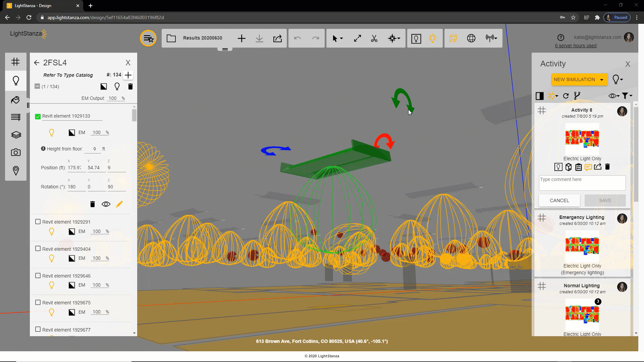Image resolution: width=644 pixels, height=362 pixels.
Task: Click the help question mark icon
Action: tap(561, 38)
